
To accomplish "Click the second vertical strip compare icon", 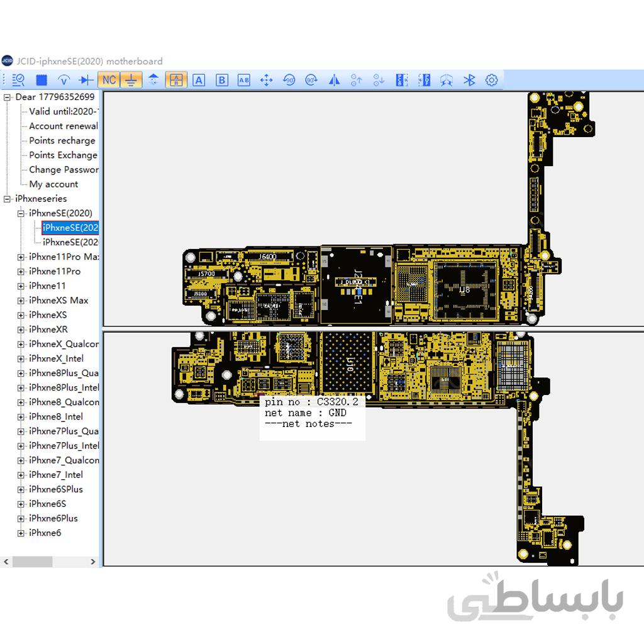I will pyautogui.click(x=424, y=80).
